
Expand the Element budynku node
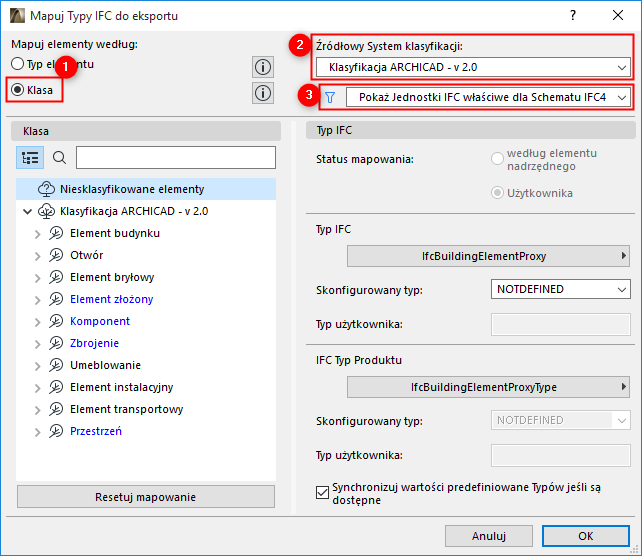pos(38,234)
